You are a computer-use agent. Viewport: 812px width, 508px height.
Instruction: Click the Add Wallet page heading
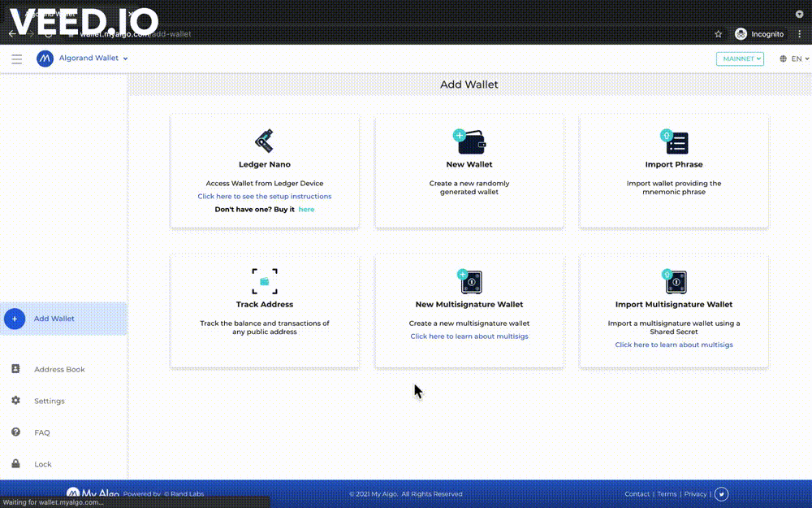pos(469,85)
